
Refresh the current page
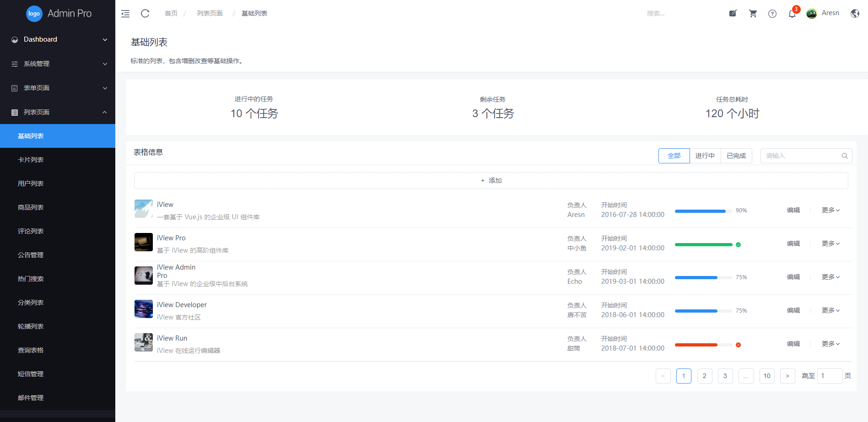click(145, 13)
